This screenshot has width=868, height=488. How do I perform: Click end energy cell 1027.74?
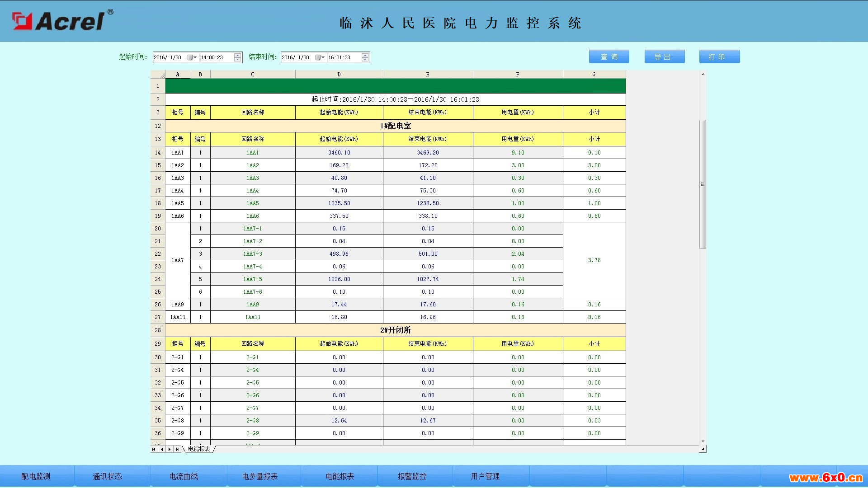click(x=428, y=279)
